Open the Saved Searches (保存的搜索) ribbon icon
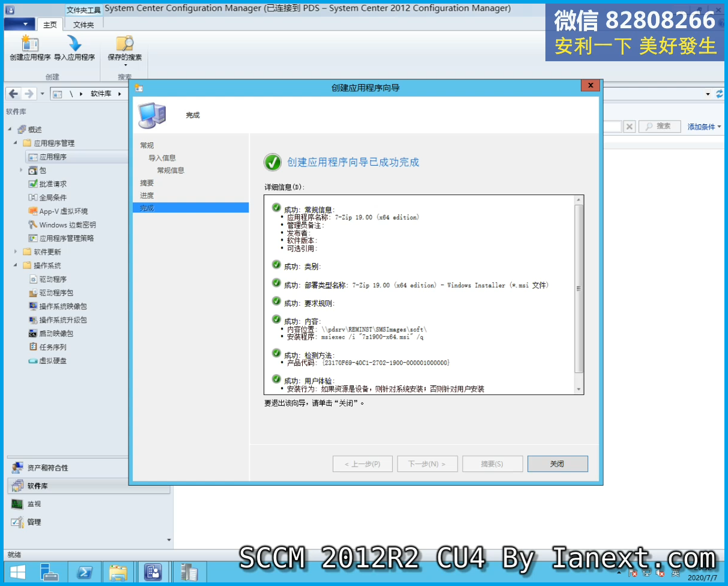The image size is (728, 586). (124, 49)
